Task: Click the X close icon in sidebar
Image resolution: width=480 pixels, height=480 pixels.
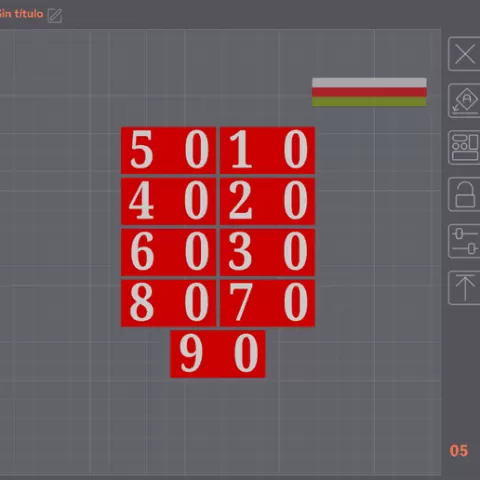Action: pyautogui.click(x=464, y=54)
